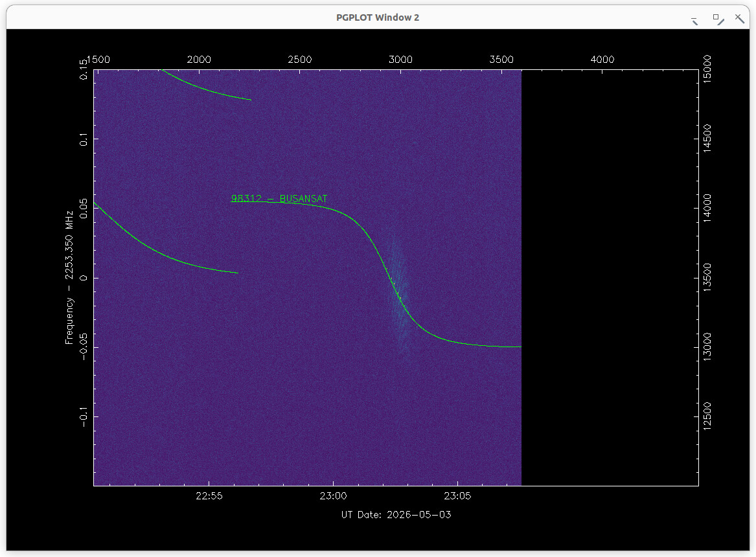Click the right axis value 13500
The width and height of the screenshot is (756, 557).
point(707,278)
